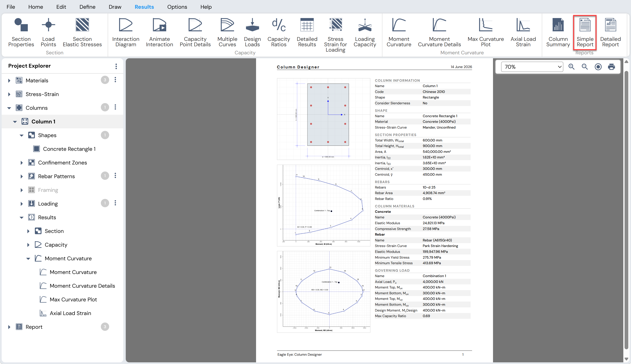Expand the Capacity results node
Viewport: 631px width, 364px height.
[x=28, y=245]
